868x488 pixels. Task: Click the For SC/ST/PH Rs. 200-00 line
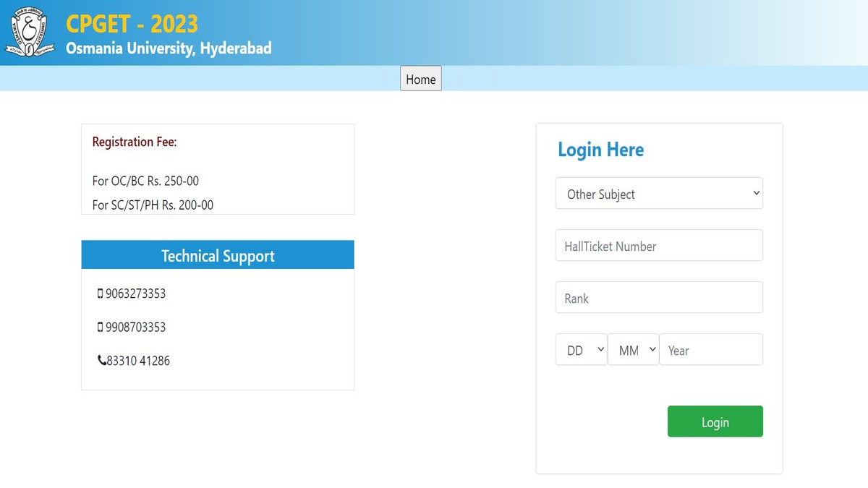click(153, 205)
